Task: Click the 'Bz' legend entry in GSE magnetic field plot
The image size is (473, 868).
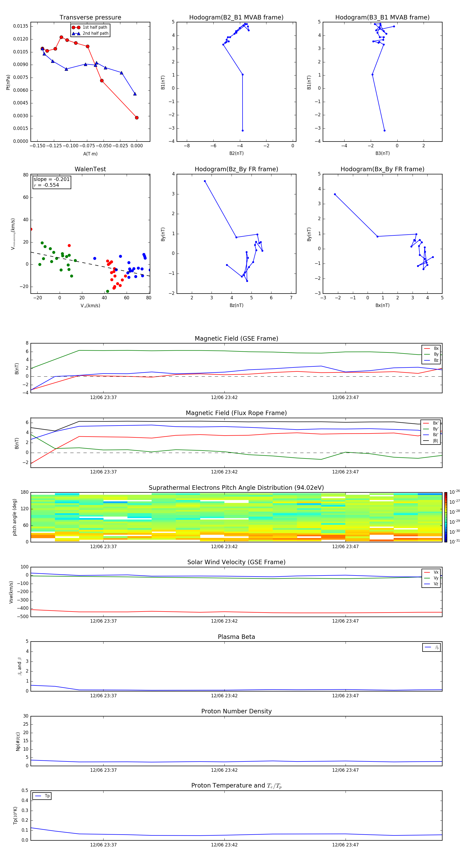Action: 431,360
